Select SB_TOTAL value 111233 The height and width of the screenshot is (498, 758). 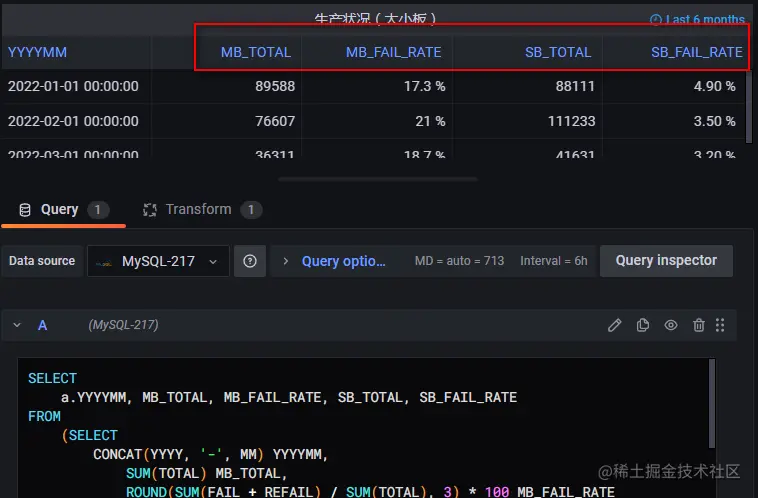coord(571,121)
